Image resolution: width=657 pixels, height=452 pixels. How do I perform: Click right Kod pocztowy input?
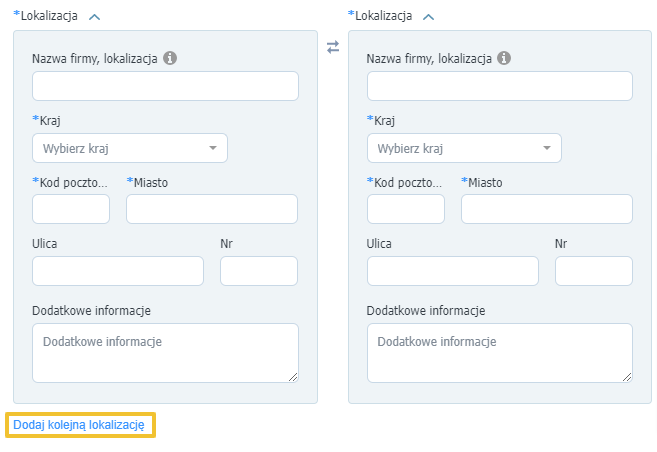[406, 209]
